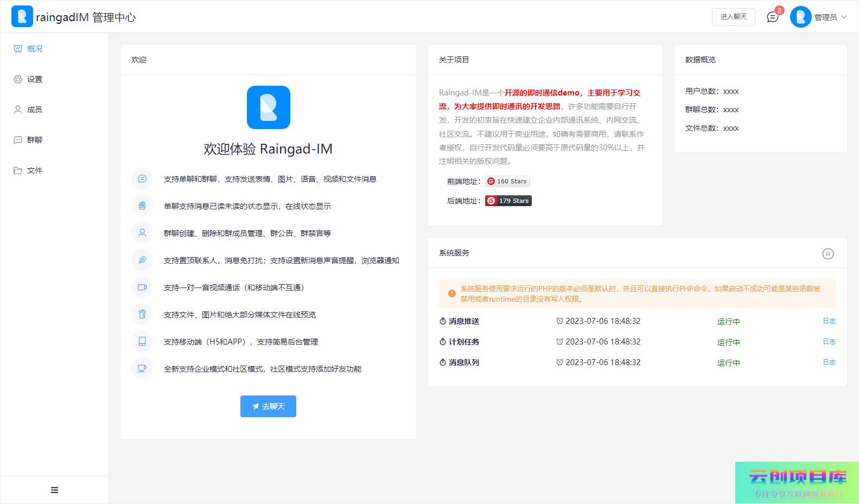The width and height of the screenshot is (859, 504).
Task: Open the 成员 members section
Action: pyautogui.click(x=34, y=110)
